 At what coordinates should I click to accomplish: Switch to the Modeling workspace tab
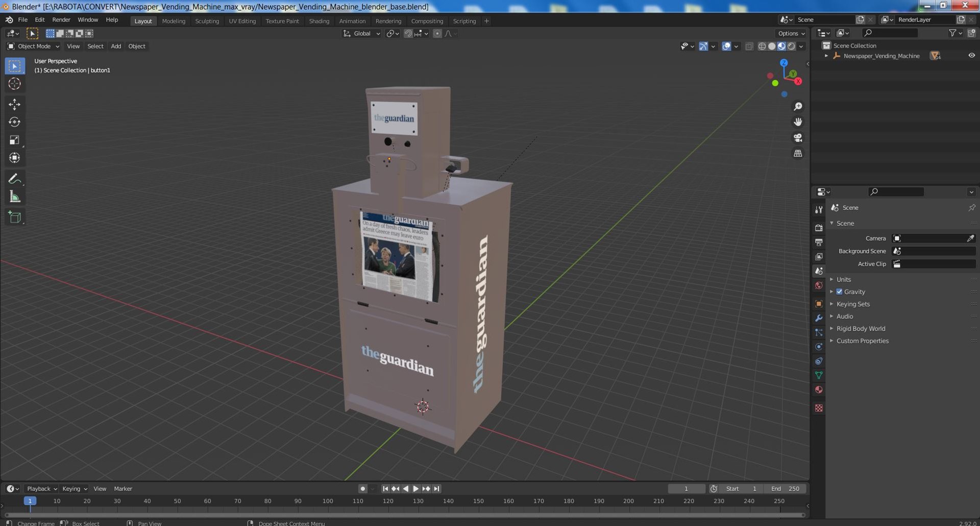click(x=174, y=21)
